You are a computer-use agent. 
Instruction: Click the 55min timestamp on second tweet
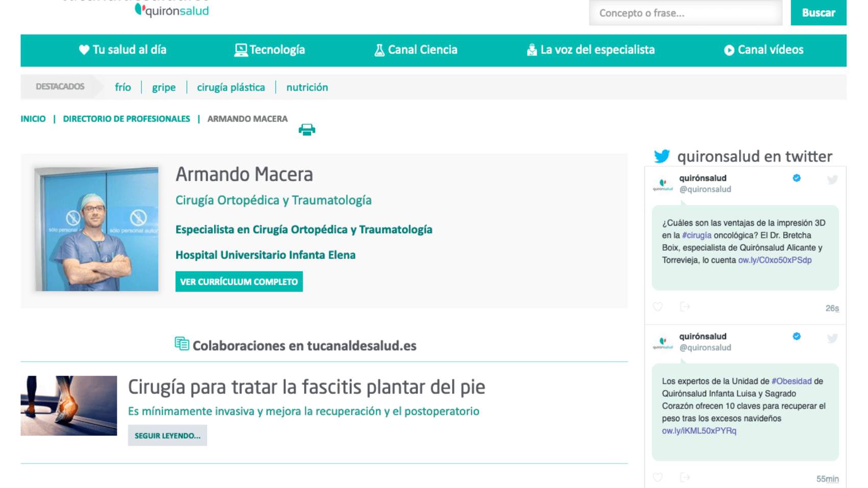pyautogui.click(x=828, y=479)
